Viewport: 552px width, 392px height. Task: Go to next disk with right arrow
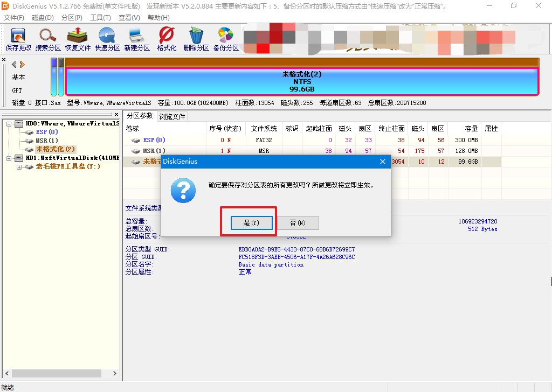23,64
